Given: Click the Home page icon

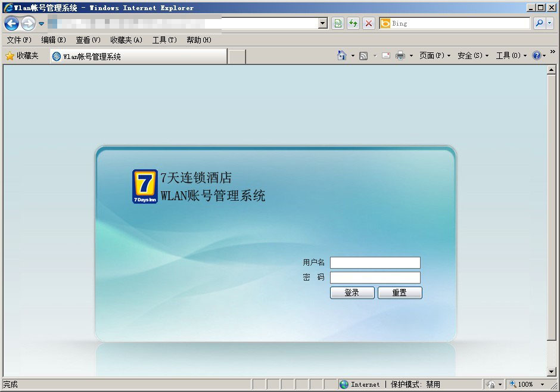Looking at the screenshot, I should (341, 55).
